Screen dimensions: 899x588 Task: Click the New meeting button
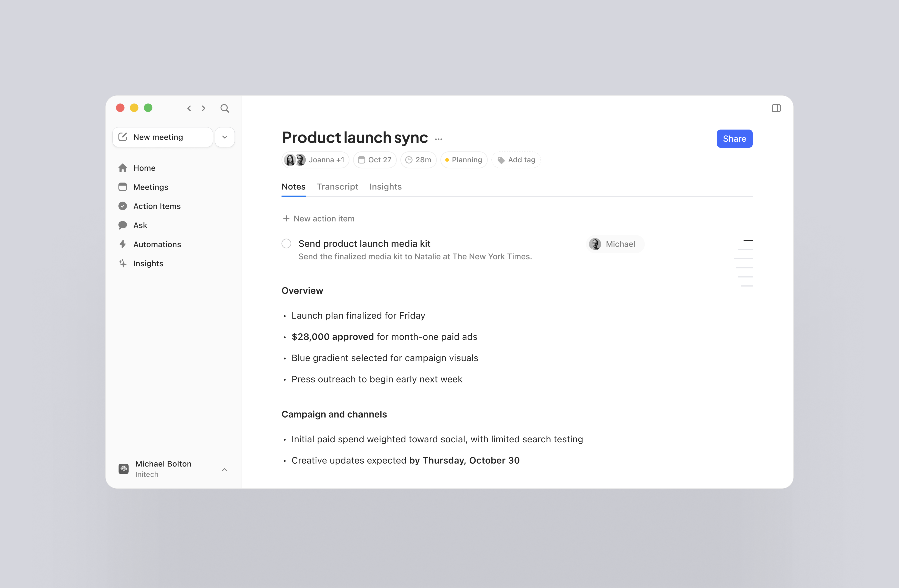pyautogui.click(x=162, y=137)
